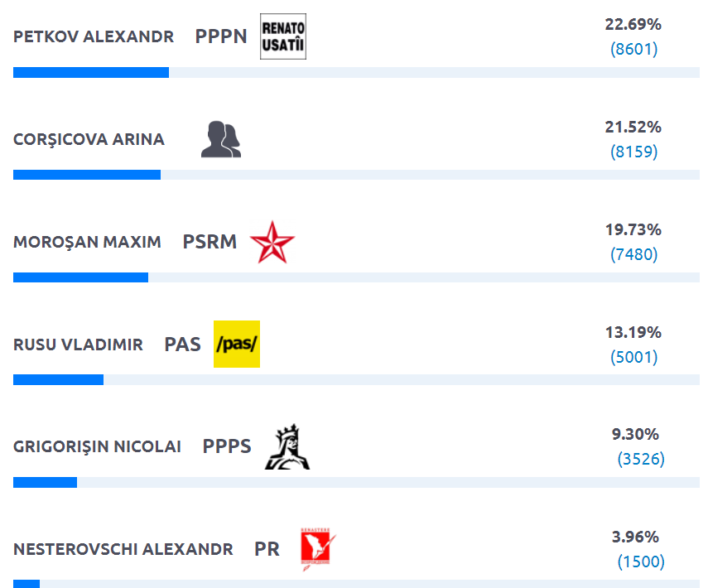This screenshot has width=708, height=588.
Task: Click the PSRM red star logo
Action: tap(272, 242)
